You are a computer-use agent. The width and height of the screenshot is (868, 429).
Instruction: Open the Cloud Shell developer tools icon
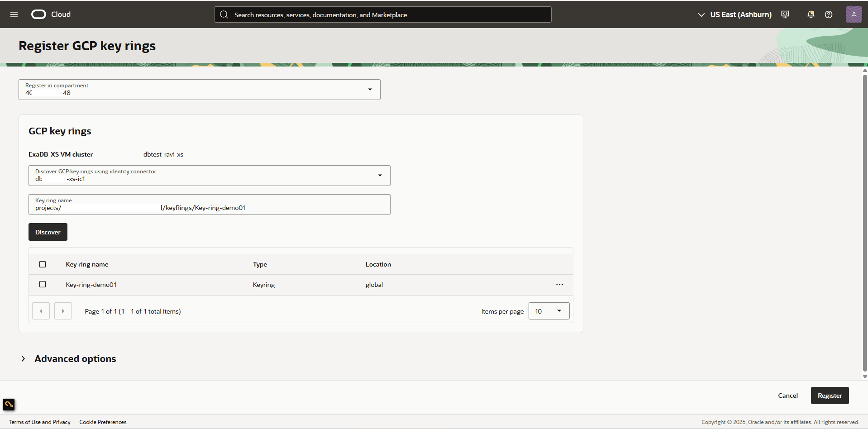[785, 14]
